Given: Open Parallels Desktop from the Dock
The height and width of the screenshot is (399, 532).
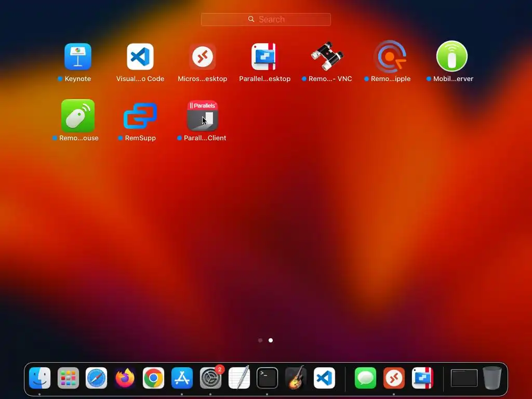Looking at the screenshot, I should [x=422, y=378].
